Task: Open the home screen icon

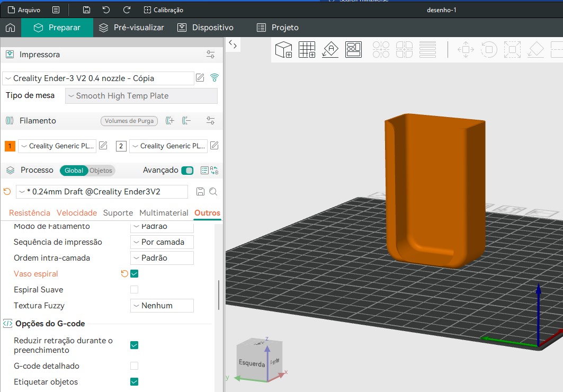Action: pyautogui.click(x=10, y=28)
